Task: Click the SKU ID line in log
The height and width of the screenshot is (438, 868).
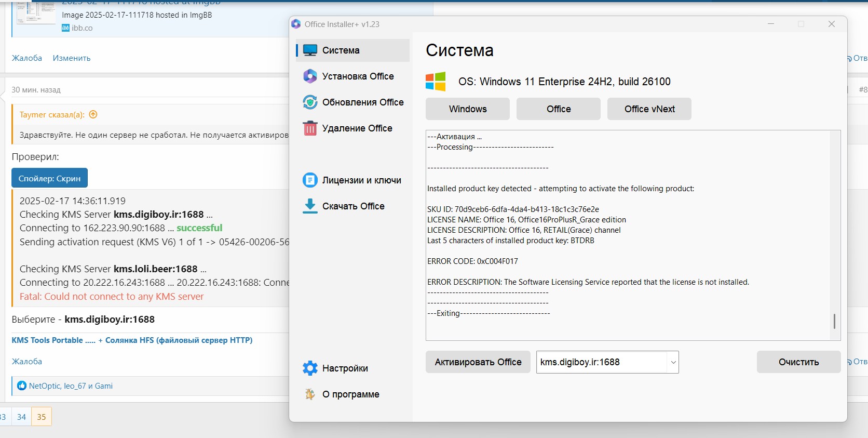Action: click(x=513, y=209)
